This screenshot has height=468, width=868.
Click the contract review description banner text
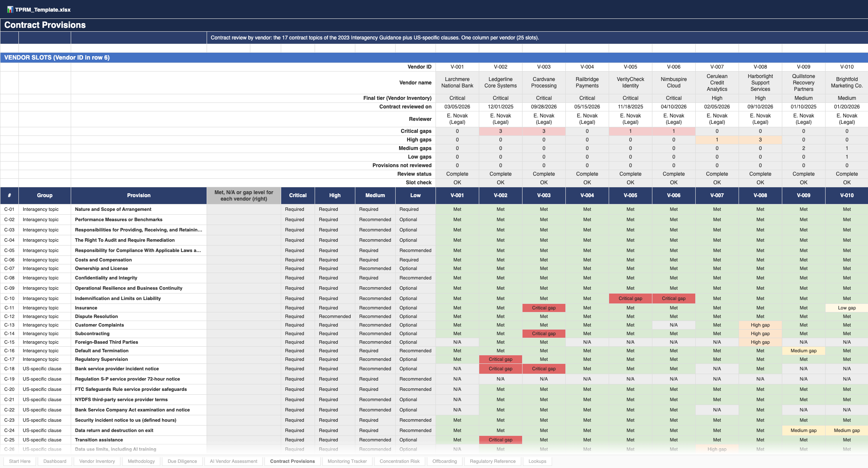click(x=375, y=38)
